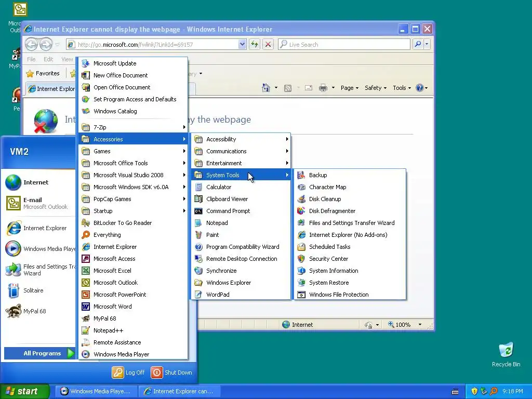The width and height of the screenshot is (532, 399).
Task: Open Internet Explorer (No Add-ons)
Action: coord(350,235)
